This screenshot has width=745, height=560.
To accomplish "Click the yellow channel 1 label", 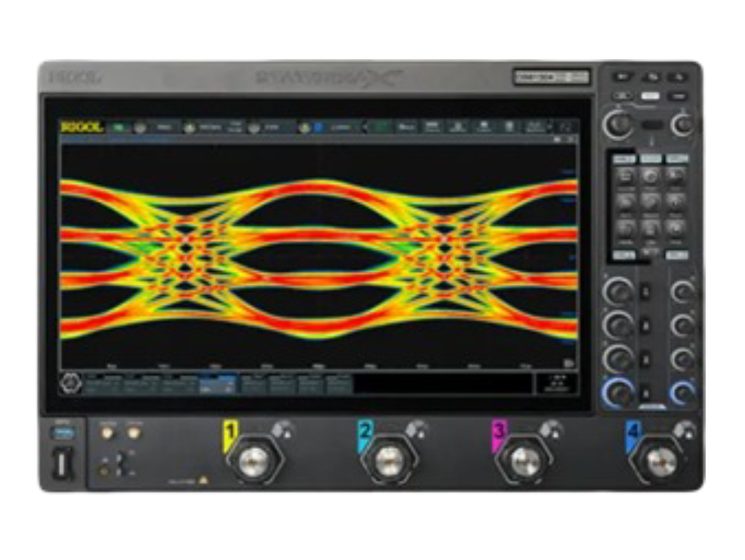I will [230, 433].
